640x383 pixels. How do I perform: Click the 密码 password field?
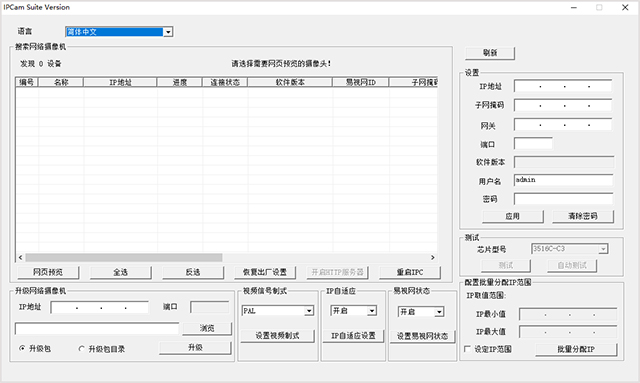pos(564,199)
